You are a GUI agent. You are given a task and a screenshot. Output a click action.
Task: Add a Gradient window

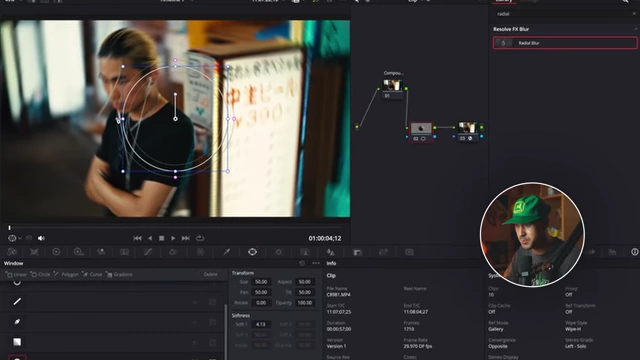(119, 274)
